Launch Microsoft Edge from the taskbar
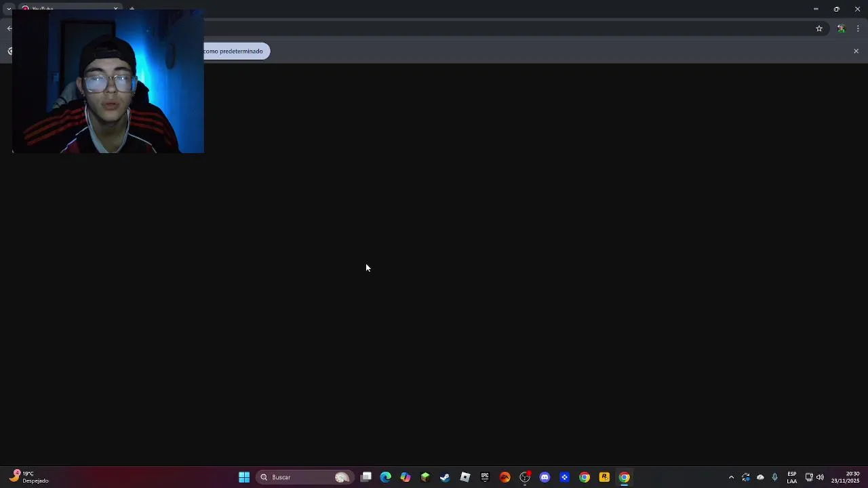Screen dimensions: 868x488 pyautogui.click(x=386, y=477)
